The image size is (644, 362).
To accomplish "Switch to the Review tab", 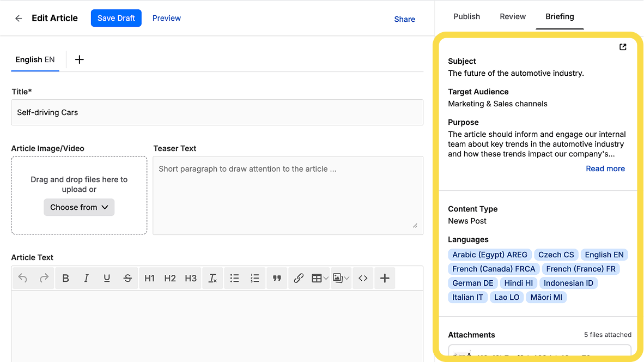I will pyautogui.click(x=513, y=16).
